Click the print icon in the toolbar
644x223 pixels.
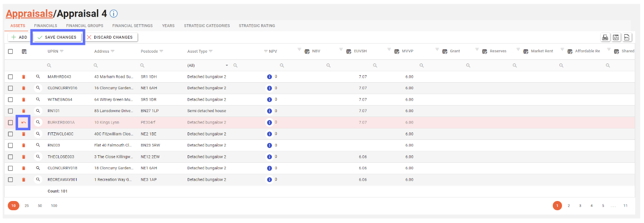605,37
